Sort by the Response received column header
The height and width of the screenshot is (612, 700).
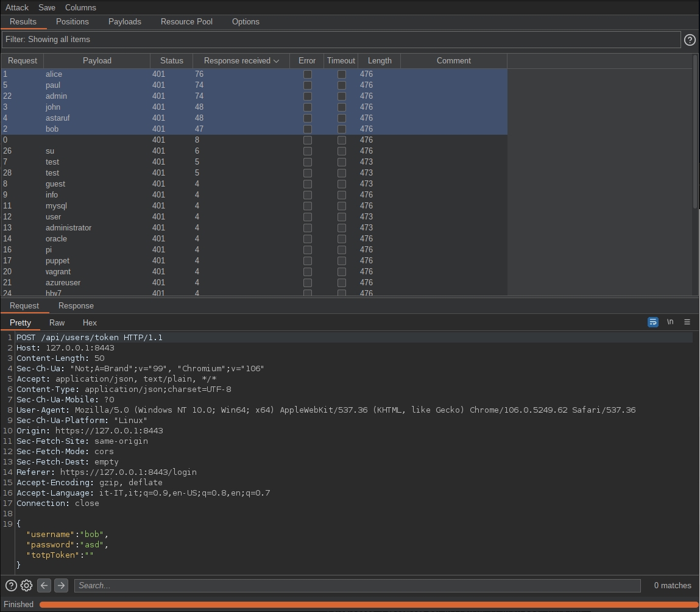point(241,61)
